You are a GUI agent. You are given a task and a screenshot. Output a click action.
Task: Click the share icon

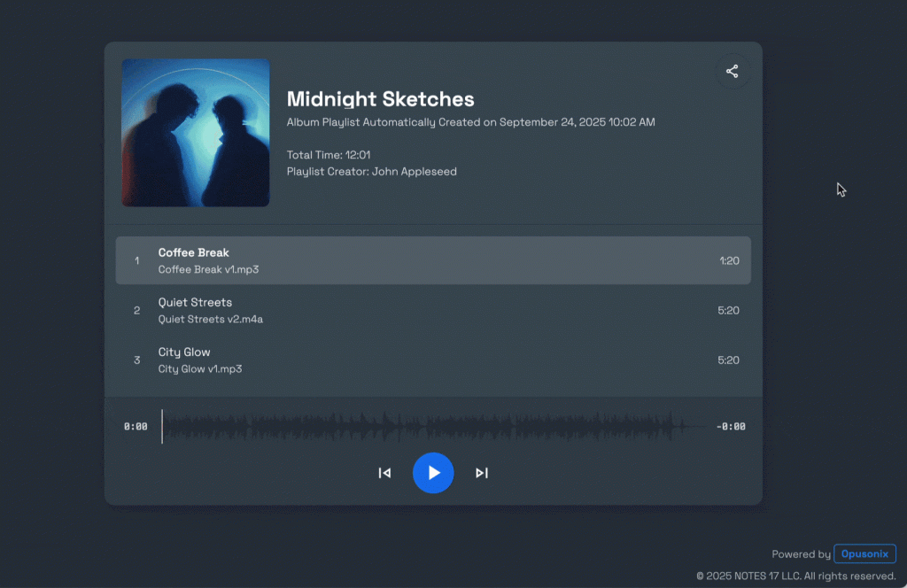732,72
